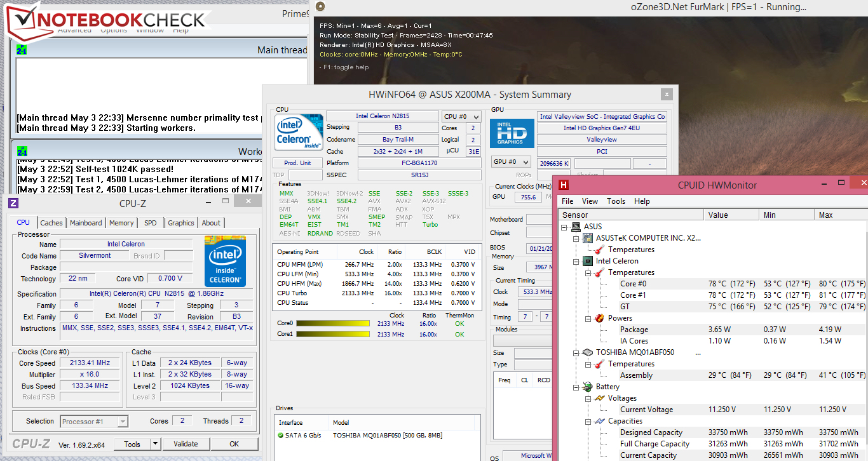Click the Core Speed field in CPU-Z
The image size is (868, 461).
(x=90, y=363)
